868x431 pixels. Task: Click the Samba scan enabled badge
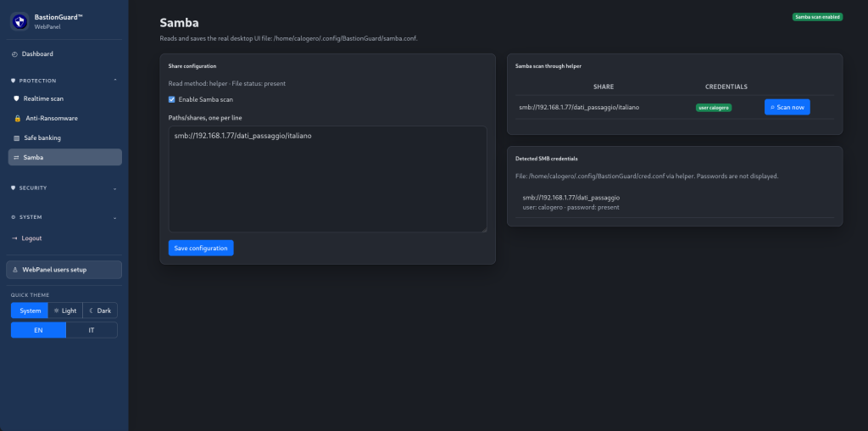(818, 17)
